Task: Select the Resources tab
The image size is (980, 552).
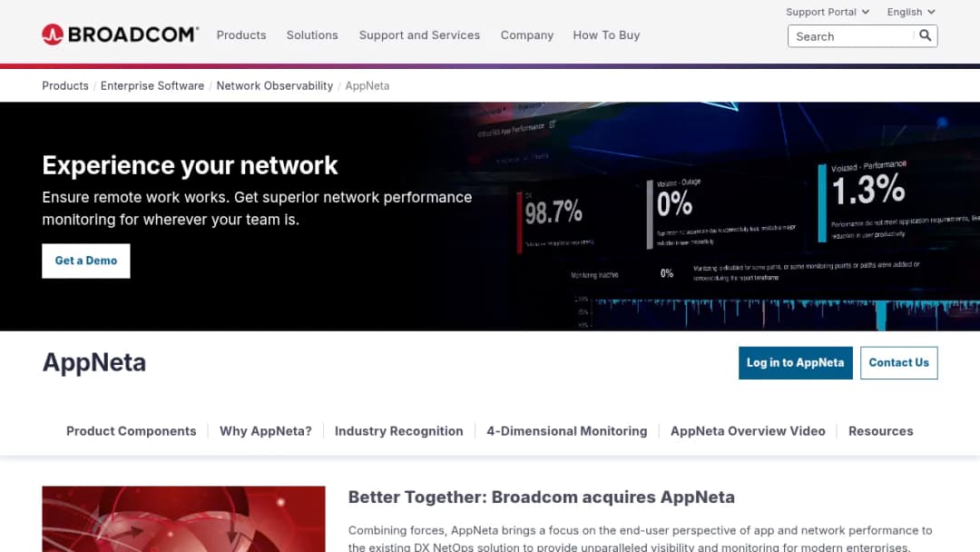Action: tap(880, 430)
